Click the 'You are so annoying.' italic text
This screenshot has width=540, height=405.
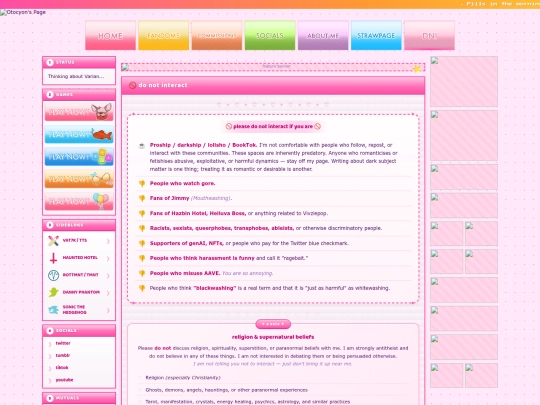coord(248,273)
